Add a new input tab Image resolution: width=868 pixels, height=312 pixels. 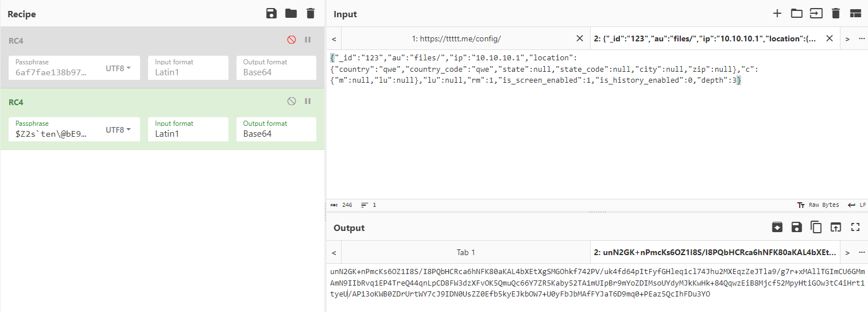point(777,13)
